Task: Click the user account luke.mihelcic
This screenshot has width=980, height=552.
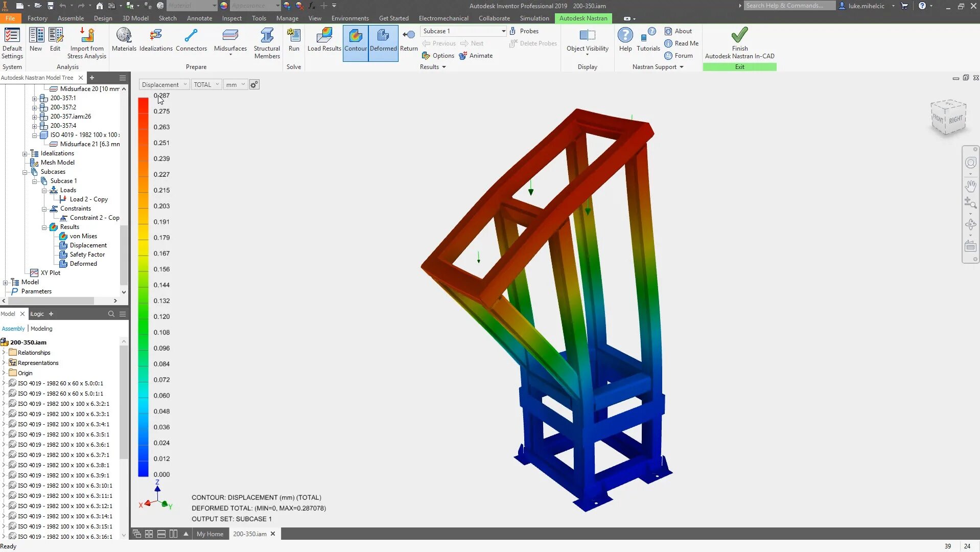Action: point(866,6)
